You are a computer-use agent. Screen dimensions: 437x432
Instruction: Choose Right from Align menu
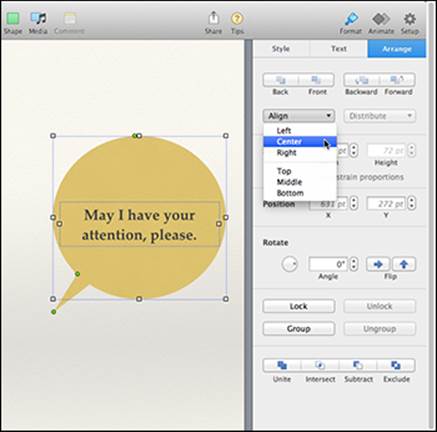pyautogui.click(x=300, y=153)
